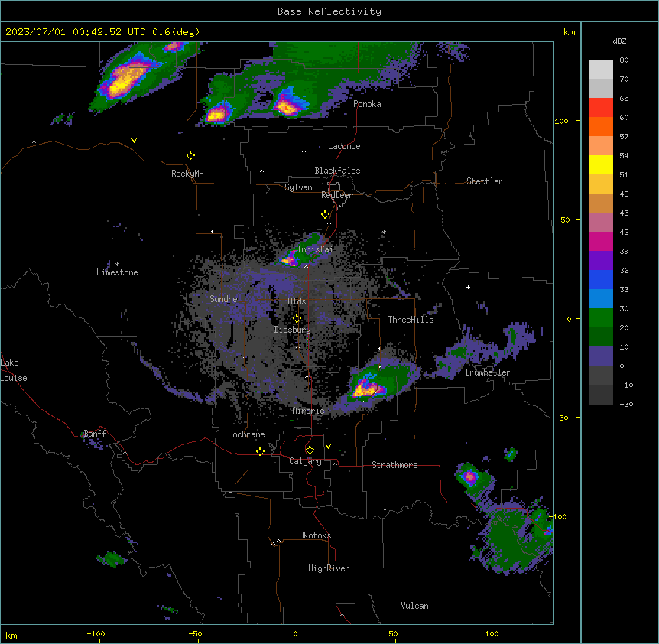Select the magenta 39-42 dBZ legend swatch

(601, 241)
